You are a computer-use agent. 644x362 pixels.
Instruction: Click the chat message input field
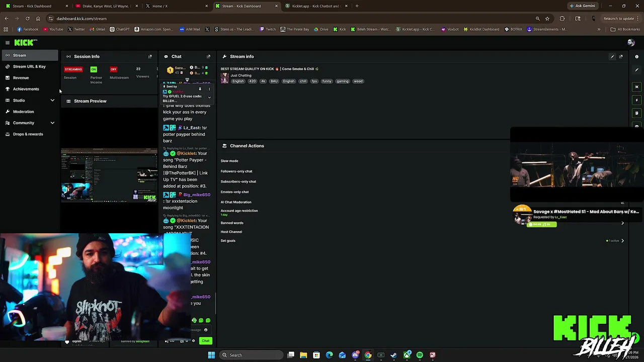coord(200,330)
